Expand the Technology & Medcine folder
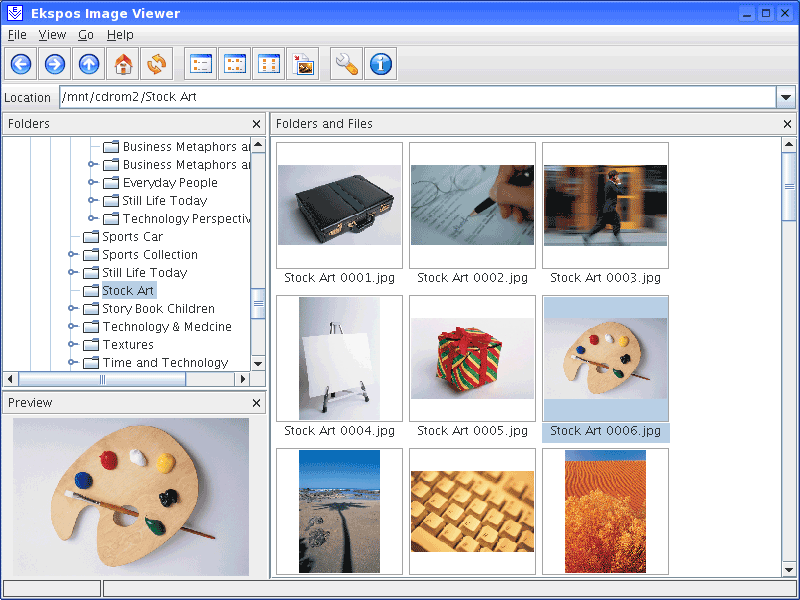This screenshot has height=600, width=800. click(x=73, y=327)
